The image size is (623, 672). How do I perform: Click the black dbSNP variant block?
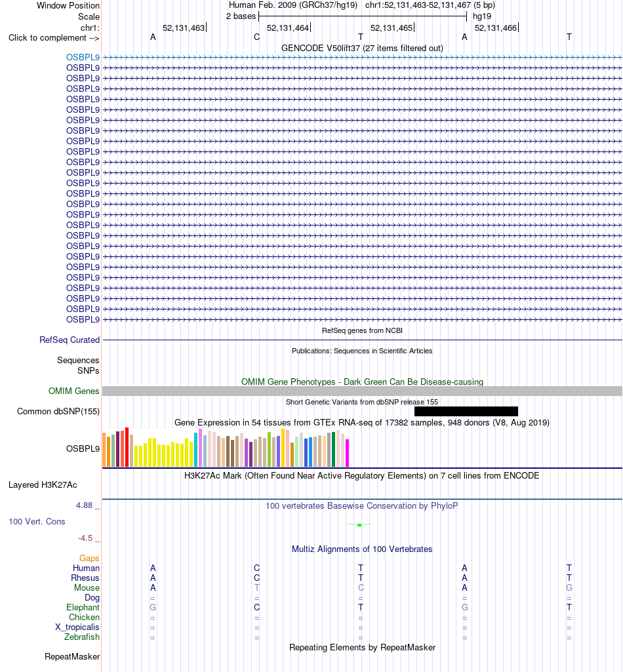coord(466,412)
